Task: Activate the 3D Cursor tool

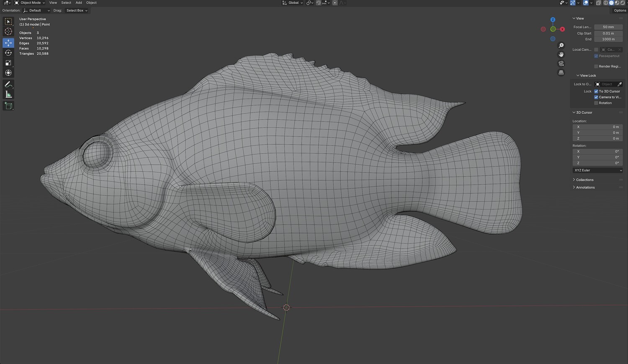Action: pyautogui.click(x=8, y=31)
